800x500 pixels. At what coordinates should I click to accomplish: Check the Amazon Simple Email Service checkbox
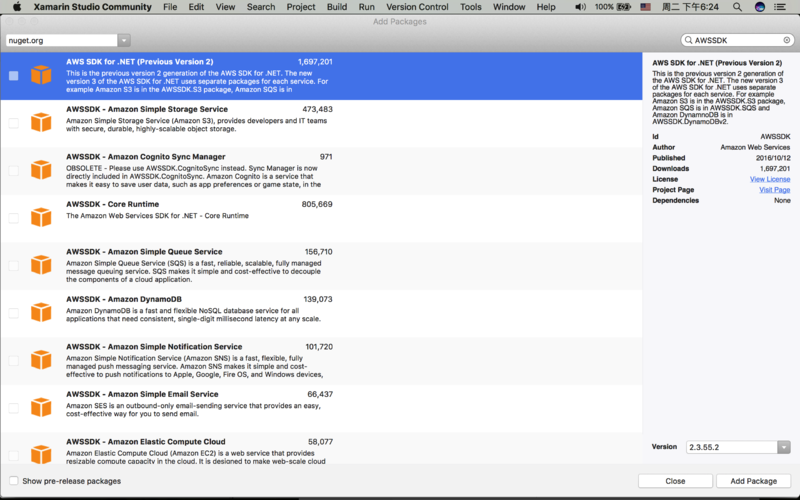[x=14, y=408]
